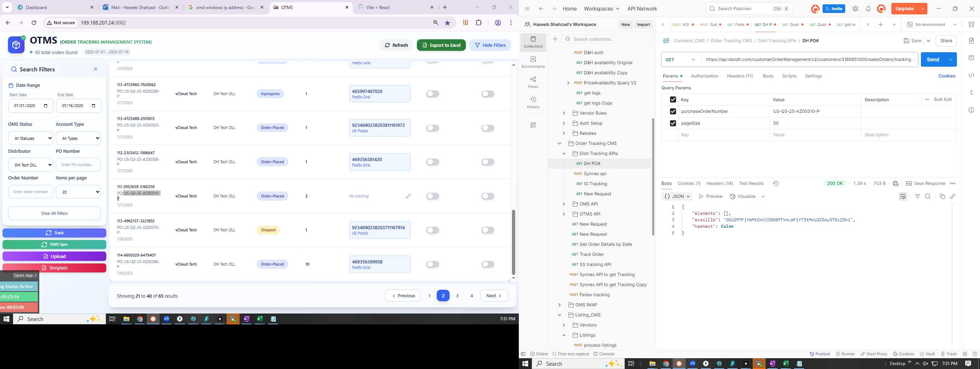The height and width of the screenshot is (369, 980).
Task: Open Zoom from the left taskbar
Action: (x=166, y=319)
